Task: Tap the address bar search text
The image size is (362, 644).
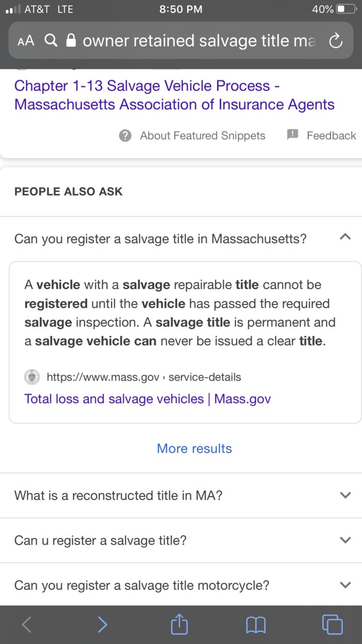Action: [x=199, y=41]
